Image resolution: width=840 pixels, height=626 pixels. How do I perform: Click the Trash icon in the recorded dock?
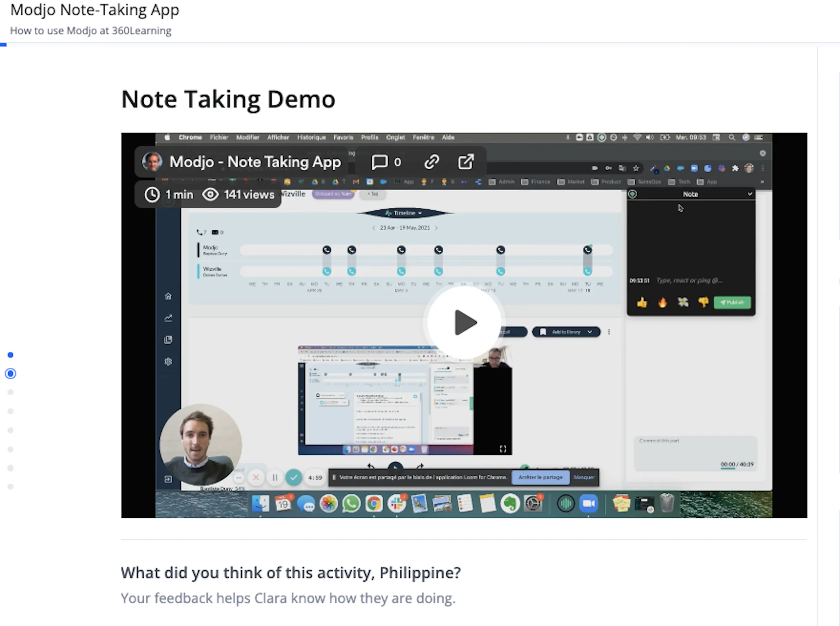(667, 503)
